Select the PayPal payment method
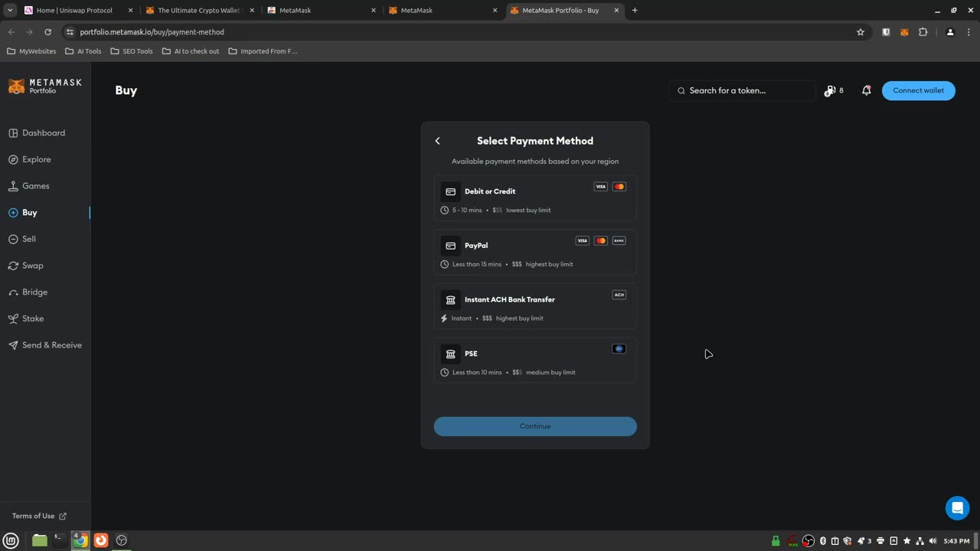This screenshot has width=980, height=551. (535, 253)
